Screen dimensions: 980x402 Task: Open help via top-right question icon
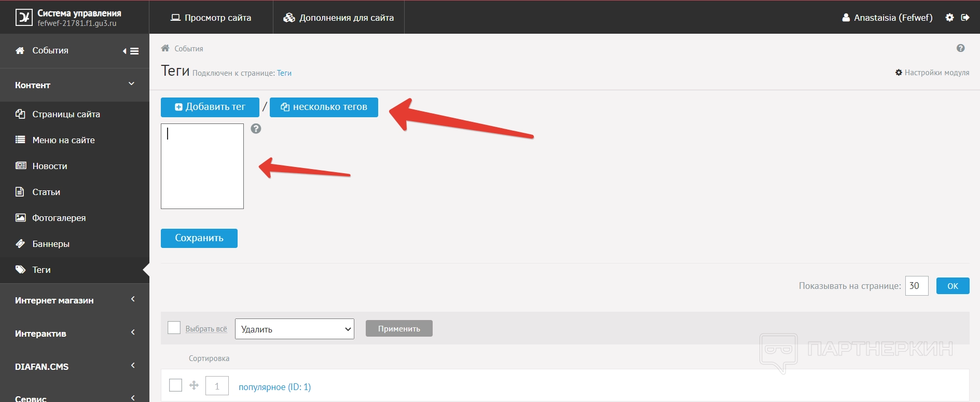(x=960, y=48)
